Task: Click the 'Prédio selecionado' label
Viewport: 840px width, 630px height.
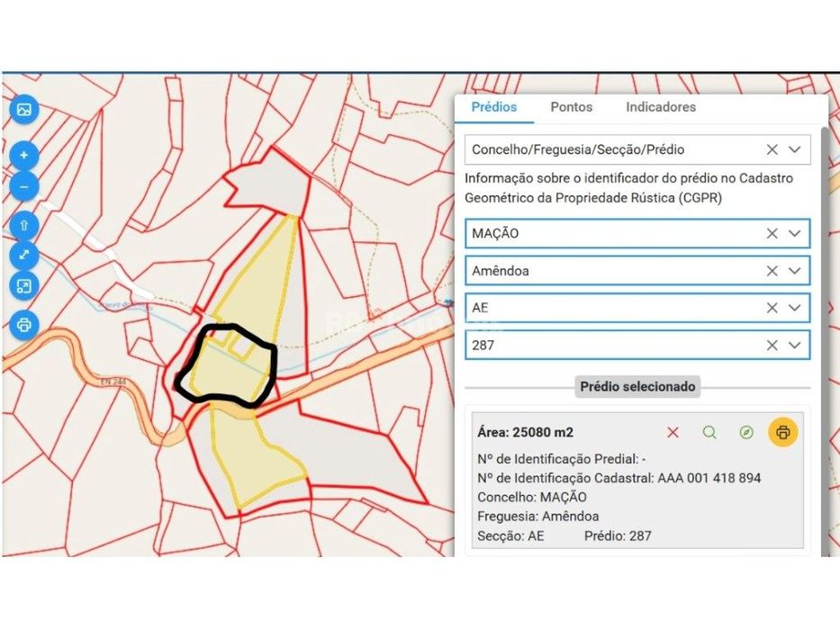Action: click(x=637, y=387)
